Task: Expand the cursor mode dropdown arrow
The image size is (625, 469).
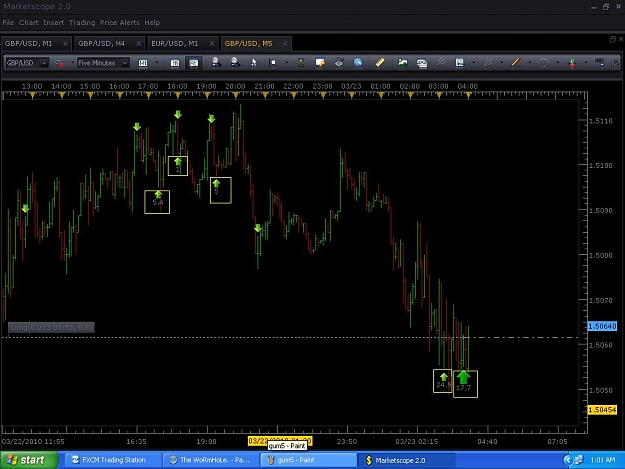Action: coord(287,63)
